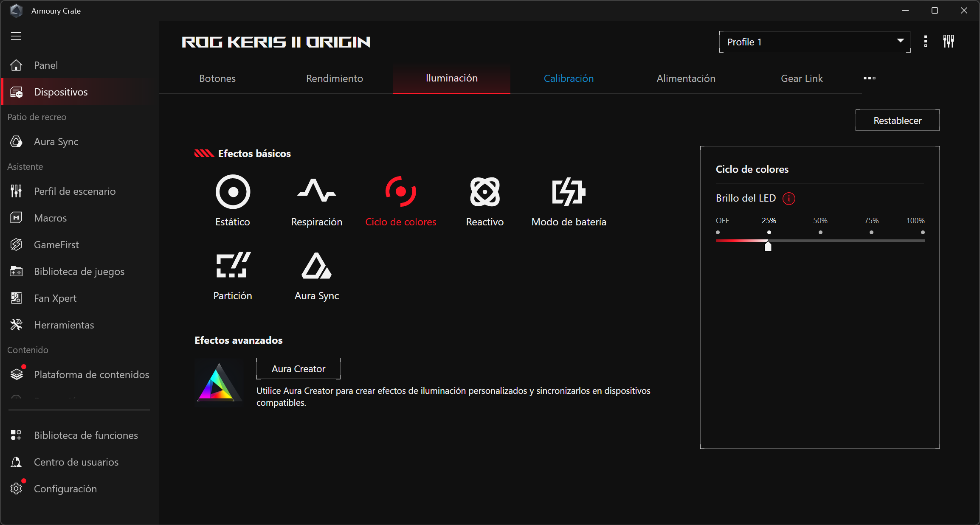Open Macros in the sidebar
This screenshot has height=525, width=980.
coord(79,218)
